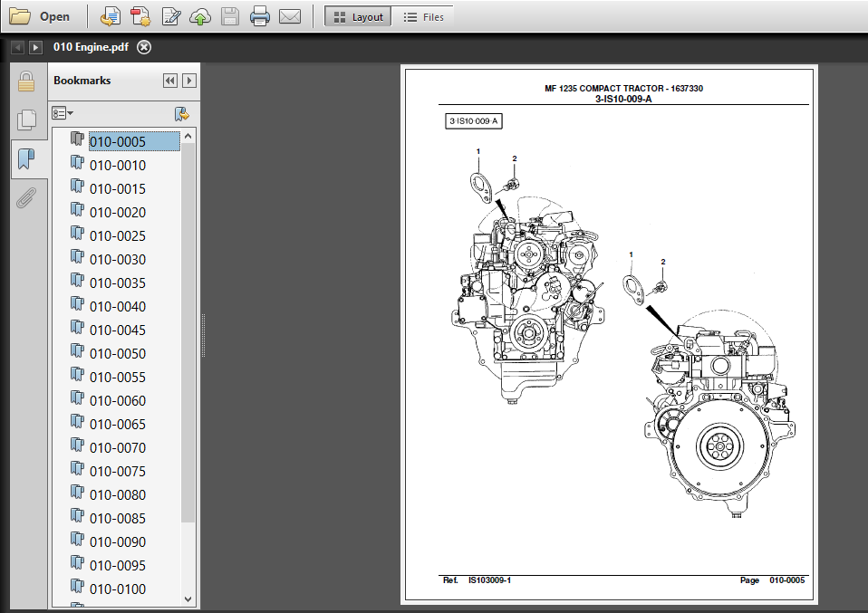Click the Print toolbar icon

(x=260, y=16)
